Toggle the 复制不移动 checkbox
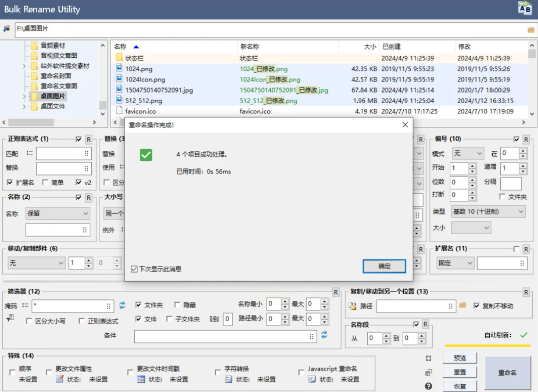Screen dimensions: 538x392 point(477,306)
